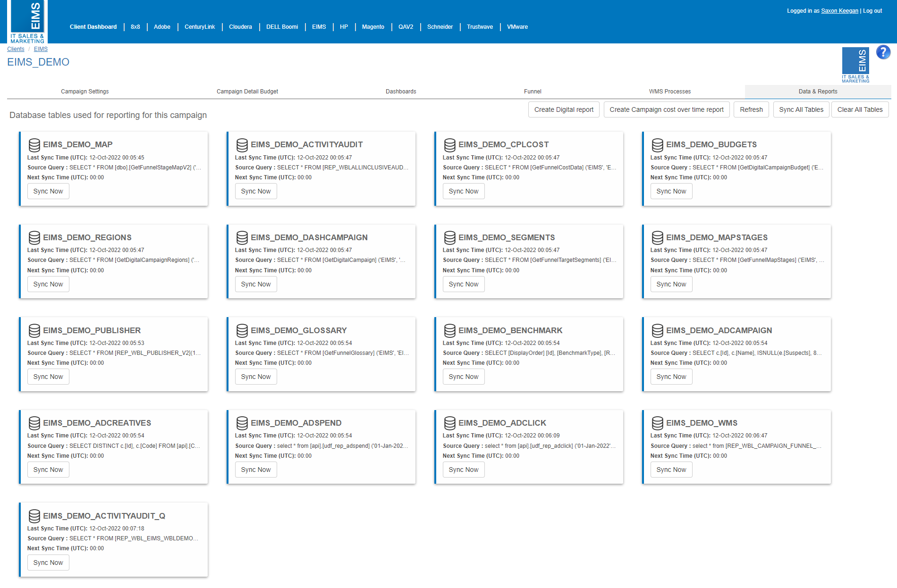Select Magento in top navigation

373,27
